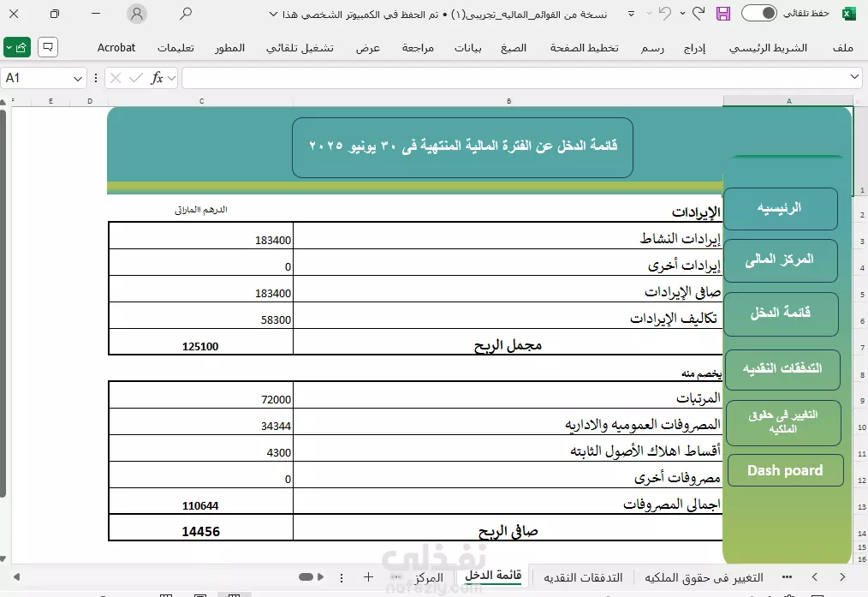Click the التدفقات النقديه side button
The image size is (868, 597).
click(782, 369)
